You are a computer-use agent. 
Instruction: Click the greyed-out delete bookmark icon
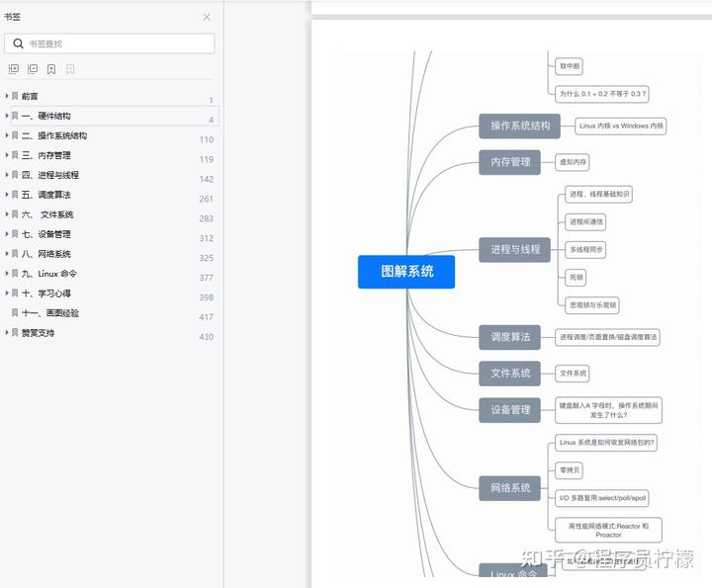[70, 69]
